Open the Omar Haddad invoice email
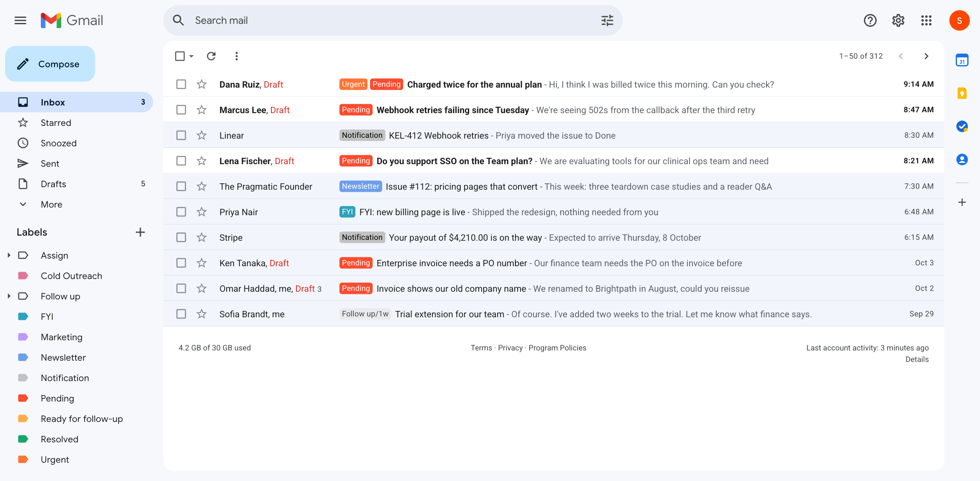The height and width of the screenshot is (481, 980). (x=553, y=288)
